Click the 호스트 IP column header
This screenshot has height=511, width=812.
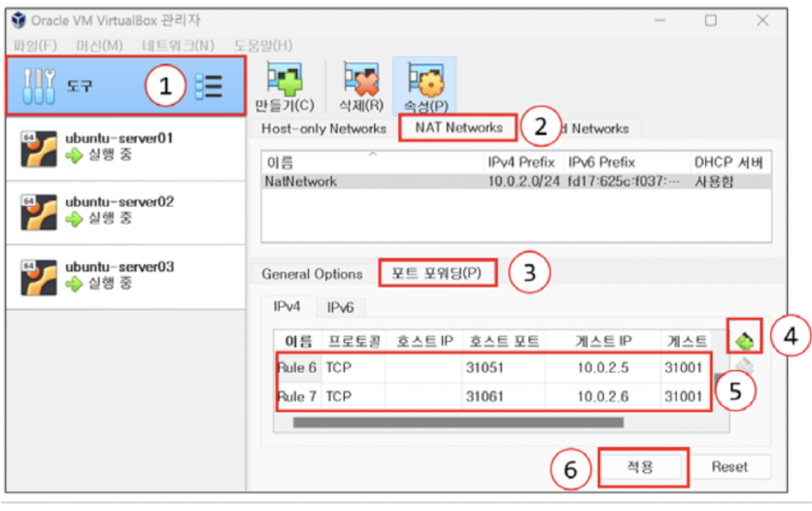424,341
